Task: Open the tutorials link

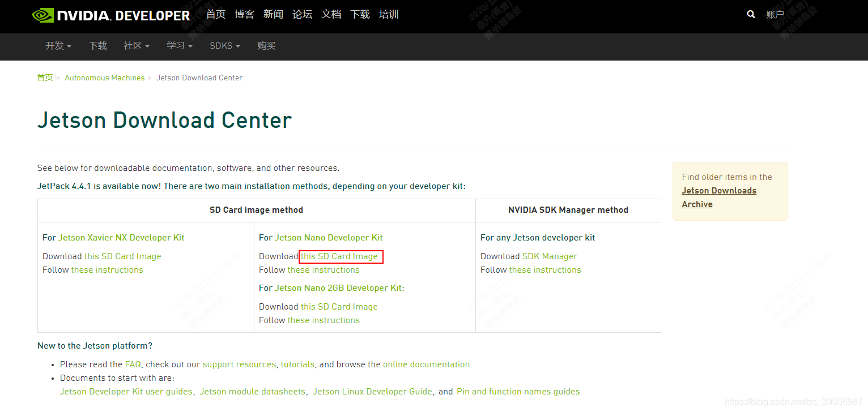Action: pos(297,364)
